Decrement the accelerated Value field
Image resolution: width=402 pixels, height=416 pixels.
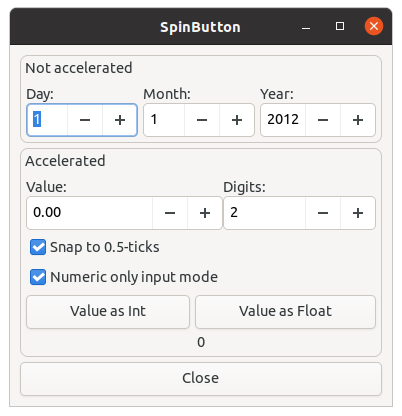pos(170,213)
